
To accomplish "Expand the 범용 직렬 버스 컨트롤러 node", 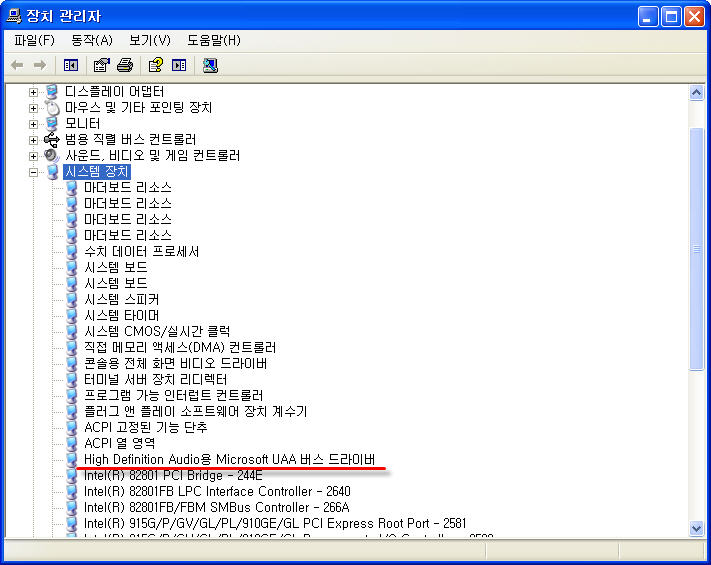I will (33, 140).
